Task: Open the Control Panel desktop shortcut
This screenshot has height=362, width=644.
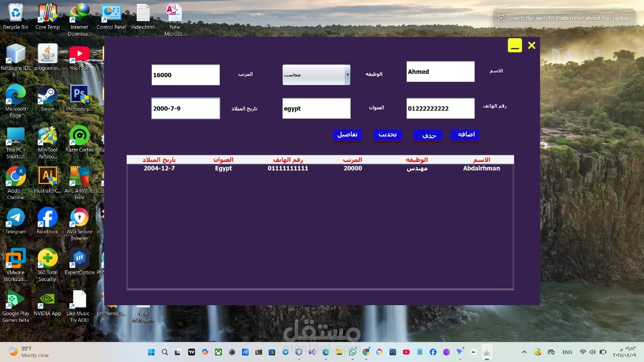Action: 111,17
